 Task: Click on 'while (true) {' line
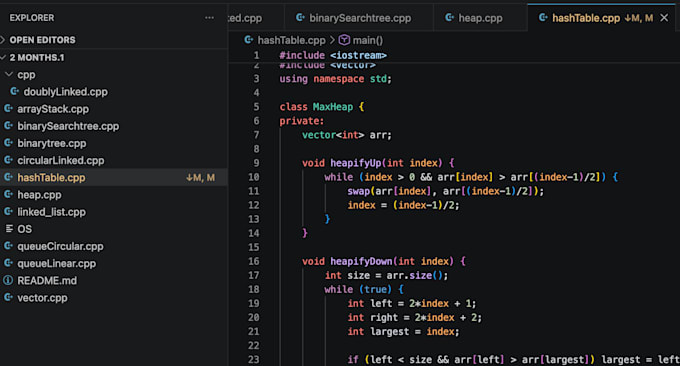click(364, 289)
